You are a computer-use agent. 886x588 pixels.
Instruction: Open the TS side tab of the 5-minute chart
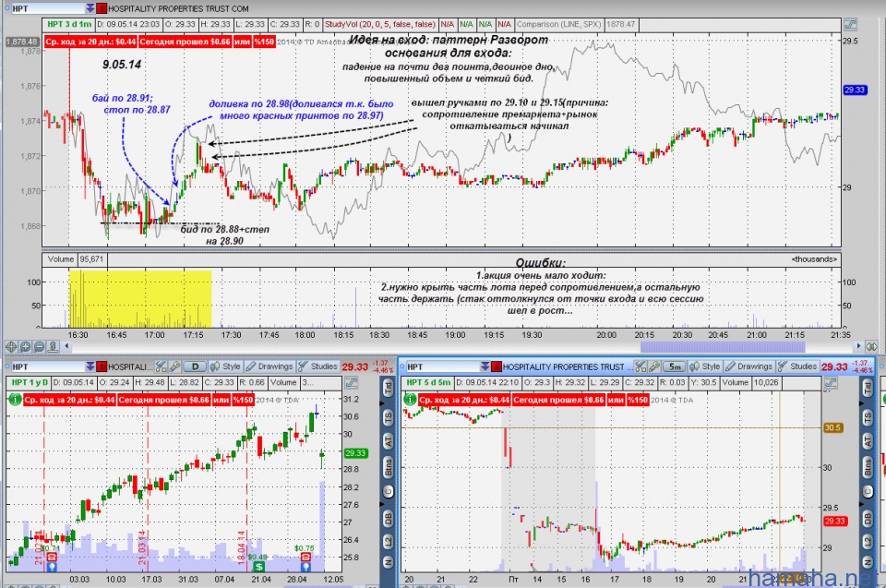pyautogui.click(x=868, y=418)
